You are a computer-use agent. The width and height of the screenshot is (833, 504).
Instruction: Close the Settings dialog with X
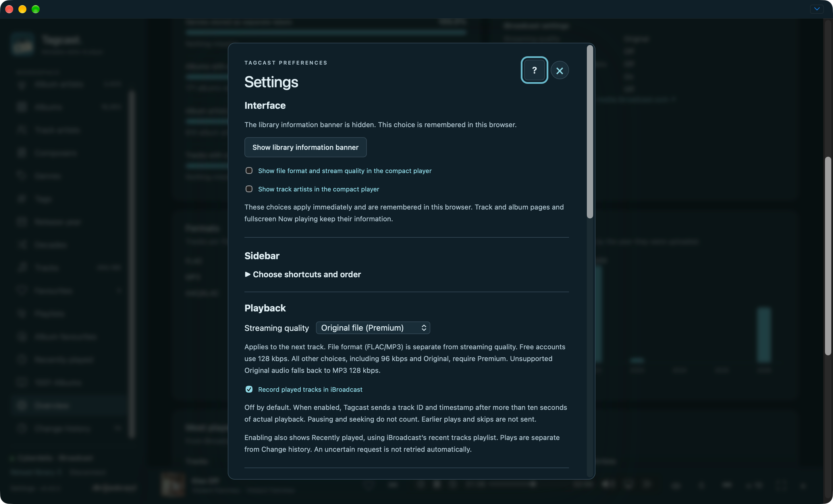pos(560,70)
